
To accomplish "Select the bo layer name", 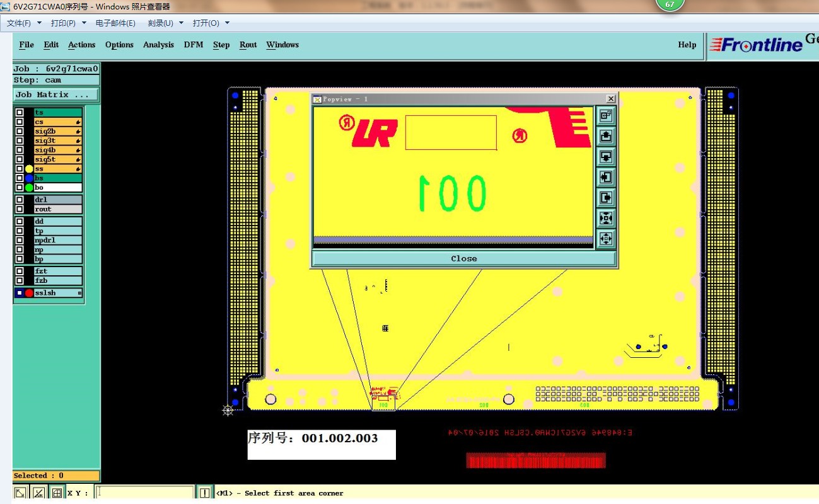I will click(58, 188).
